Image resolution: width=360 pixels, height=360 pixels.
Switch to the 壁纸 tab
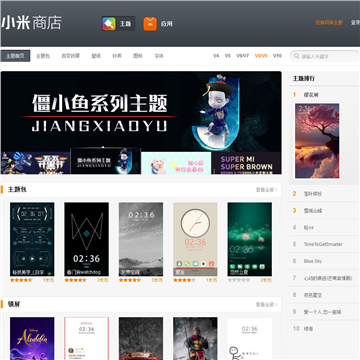(96, 56)
